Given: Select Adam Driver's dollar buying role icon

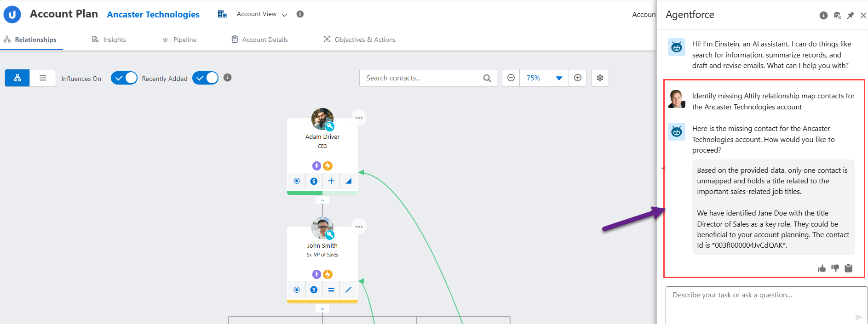Looking at the screenshot, I should click(x=314, y=181).
